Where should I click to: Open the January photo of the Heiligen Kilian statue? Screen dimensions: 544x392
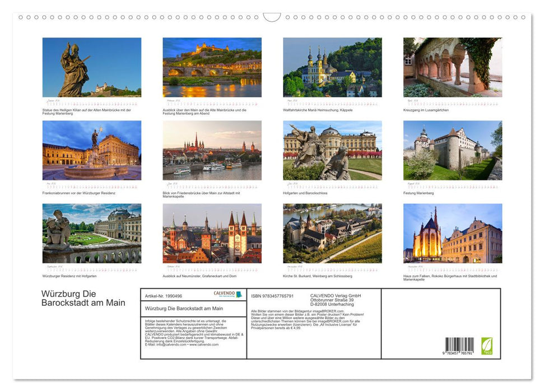(92, 67)
